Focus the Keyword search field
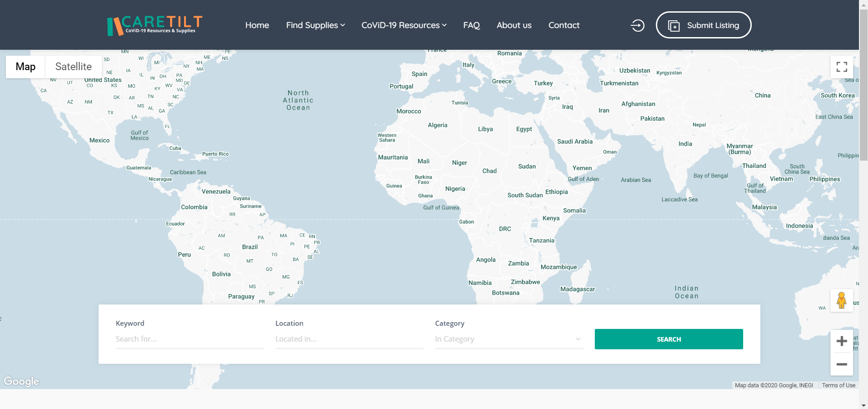 tap(190, 339)
